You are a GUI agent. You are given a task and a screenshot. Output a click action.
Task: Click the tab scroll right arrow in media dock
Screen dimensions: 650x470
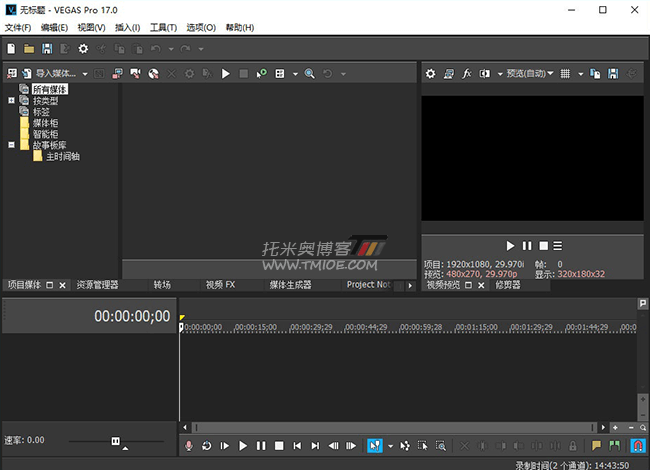click(x=410, y=286)
